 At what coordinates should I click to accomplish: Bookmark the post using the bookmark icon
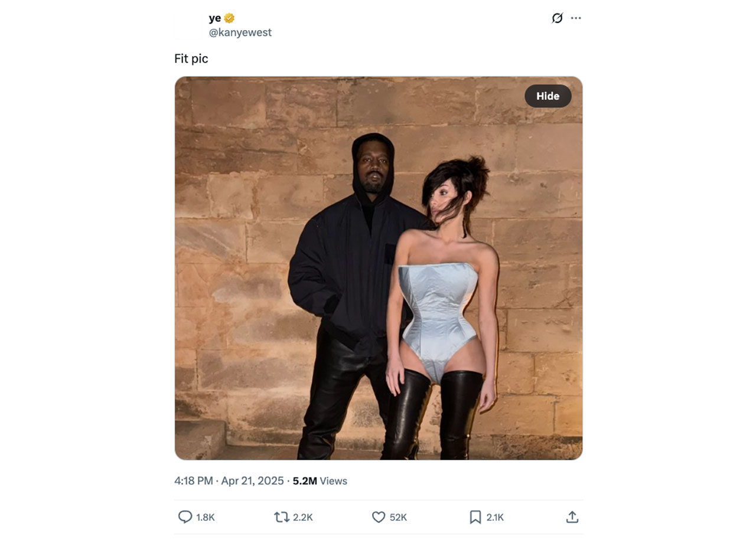point(475,517)
